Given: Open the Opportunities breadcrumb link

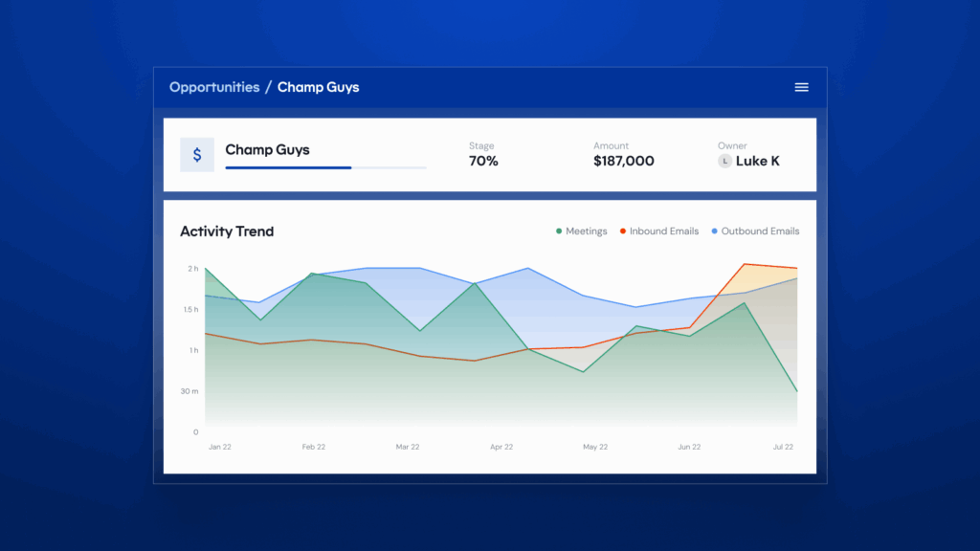Looking at the screenshot, I should click(x=214, y=86).
